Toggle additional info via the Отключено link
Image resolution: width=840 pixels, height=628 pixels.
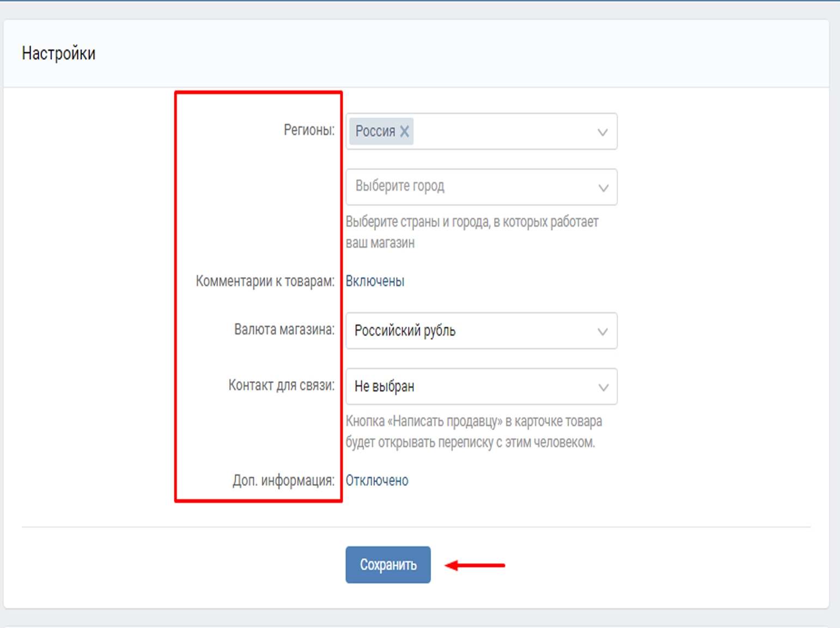(x=377, y=480)
